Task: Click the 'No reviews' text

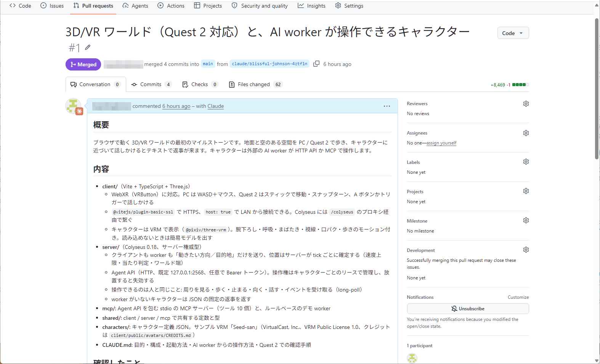Action: tap(418, 114)
